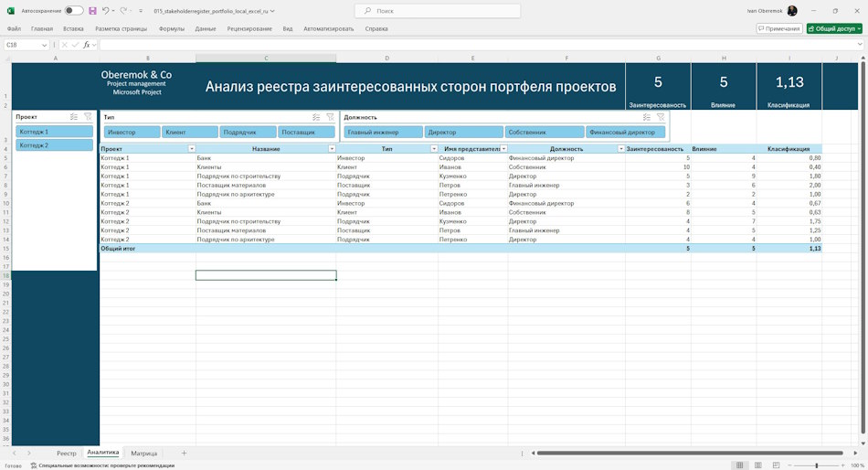Switch to the Реестр sheet tab
This screenshot has height=470, width=868.
(x=67, y=454)
